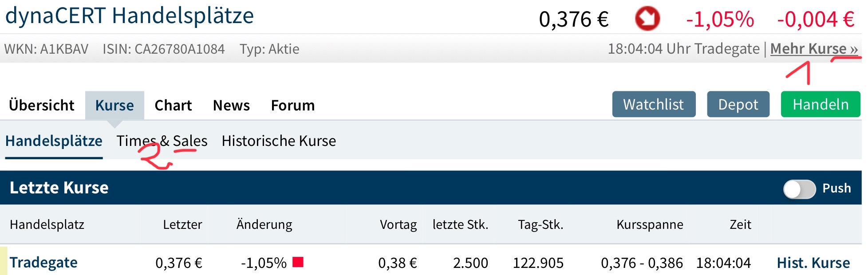Switch to Times & Sales sub-tab
Screen dimensions: 868x275
point(162,141)
